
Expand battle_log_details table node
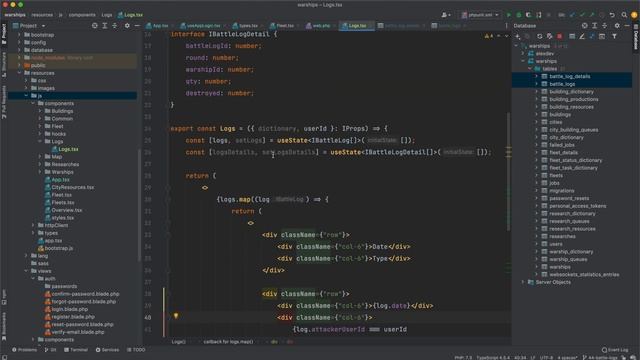click(537, 76)
